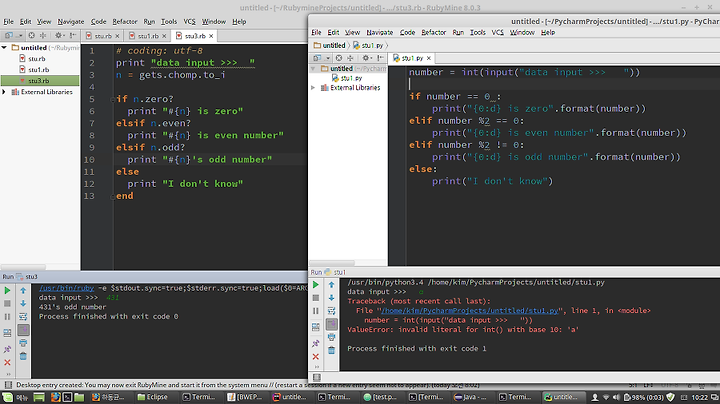Open project view dropdown in RubyMine
Viewport: 720px width, 404px height.
(x=12, y=35)
